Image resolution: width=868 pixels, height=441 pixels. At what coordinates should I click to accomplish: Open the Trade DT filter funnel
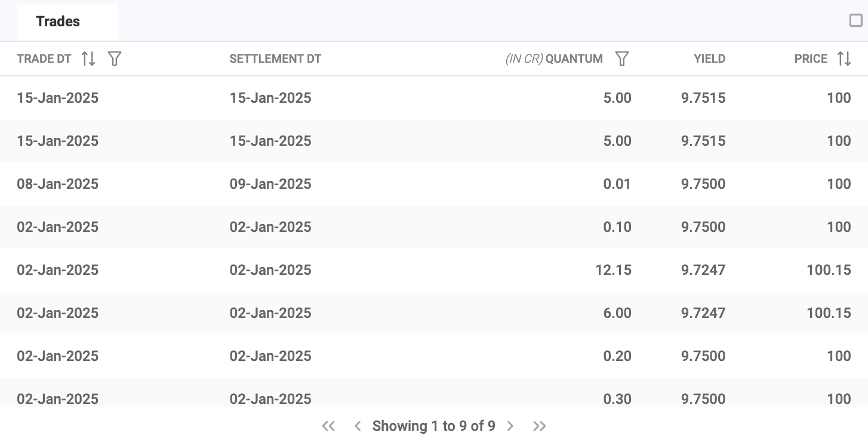coord(115,59)
